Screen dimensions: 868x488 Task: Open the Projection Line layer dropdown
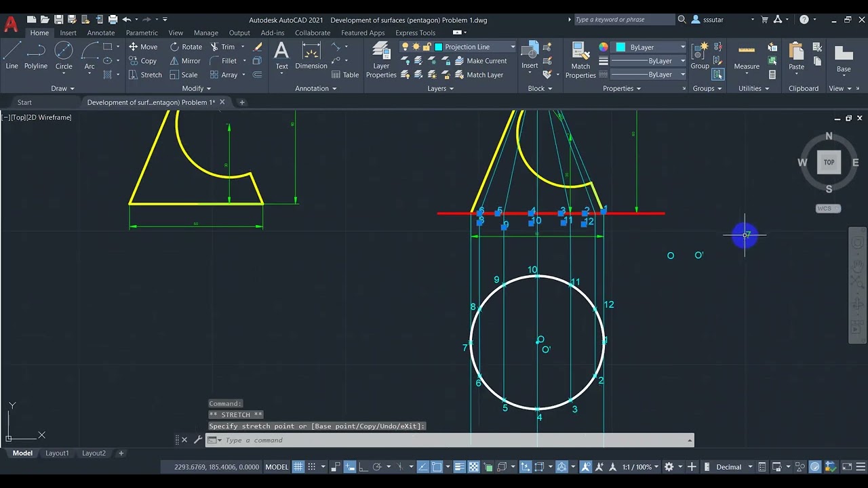coord(512,47)
